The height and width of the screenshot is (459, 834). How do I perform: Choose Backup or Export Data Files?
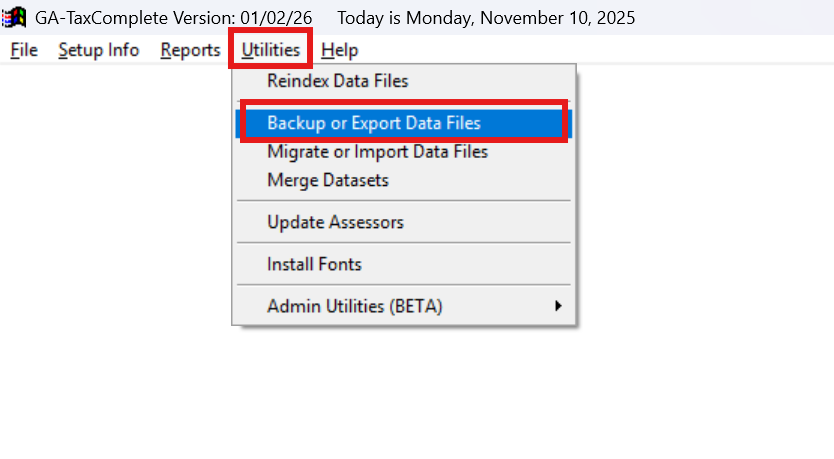[x=373, y=123]
